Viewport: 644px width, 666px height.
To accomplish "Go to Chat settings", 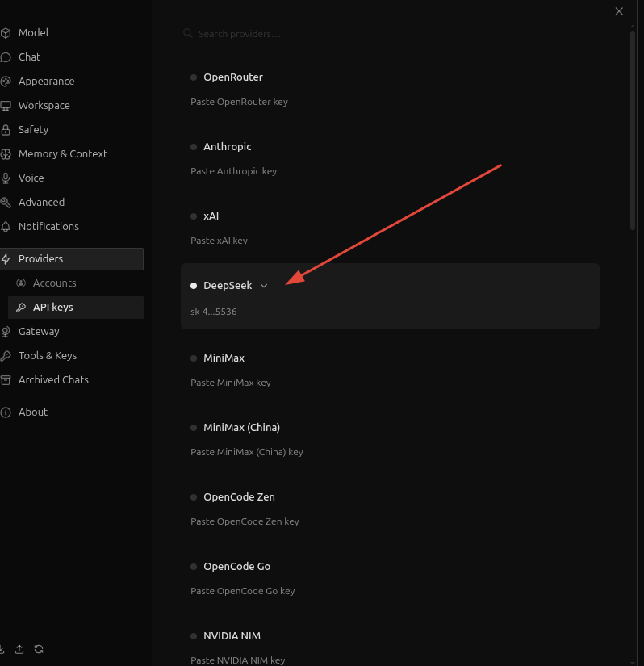I will click(29, 57).
